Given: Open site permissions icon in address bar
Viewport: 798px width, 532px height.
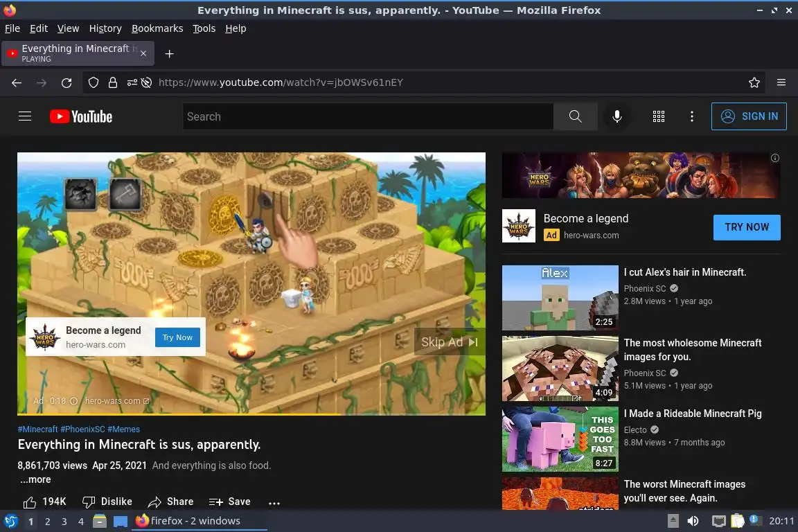Looking at the screenshot, I should coord(132,82).
